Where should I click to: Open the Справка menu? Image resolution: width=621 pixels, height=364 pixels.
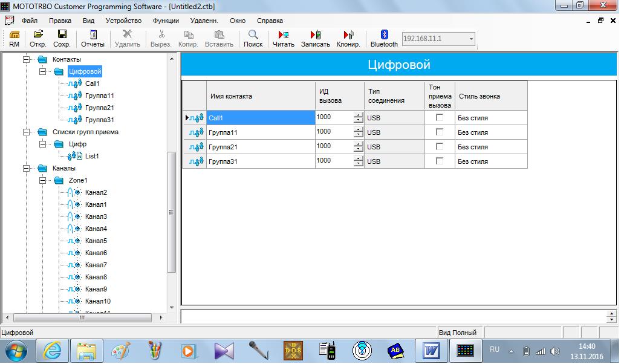coord(270,21)
